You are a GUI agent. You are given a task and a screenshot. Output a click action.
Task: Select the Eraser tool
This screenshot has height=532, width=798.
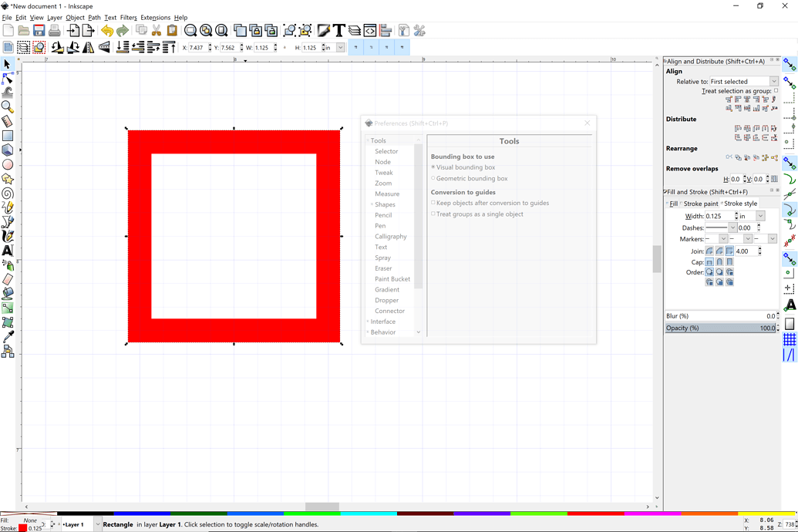tap(7, 279)
